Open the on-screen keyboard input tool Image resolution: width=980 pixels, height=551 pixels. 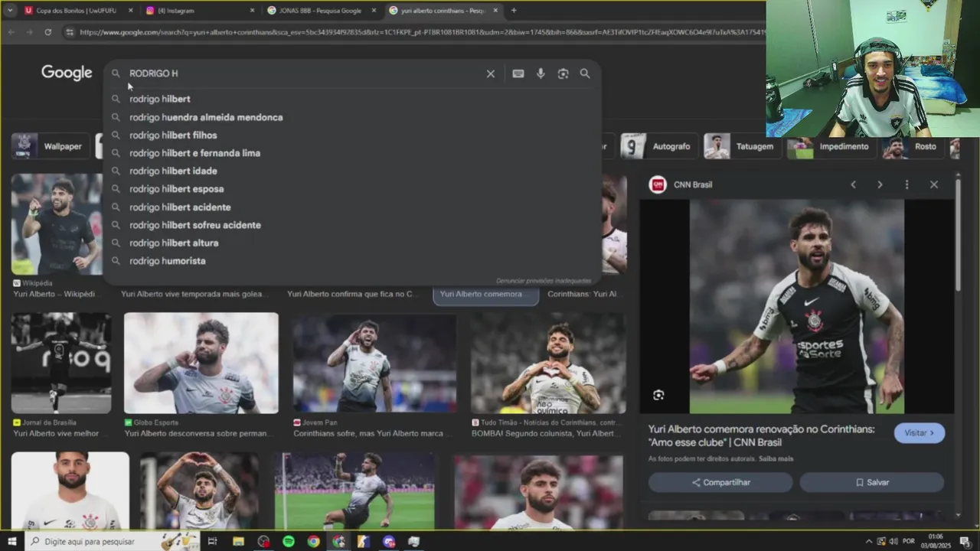tap(518, 73)
